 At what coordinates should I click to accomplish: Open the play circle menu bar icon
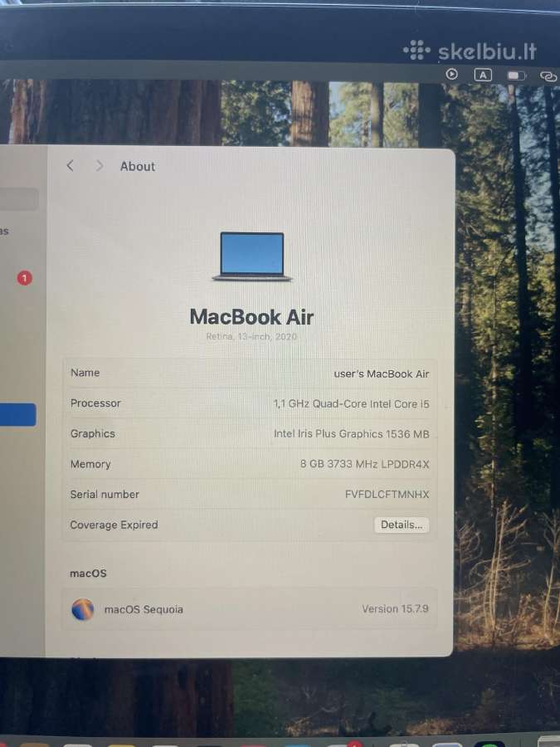point(451,75)
